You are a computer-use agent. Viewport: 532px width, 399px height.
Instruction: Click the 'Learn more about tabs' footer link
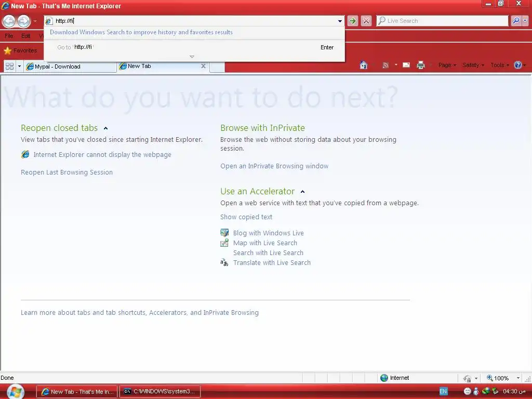tap(139, 312)
